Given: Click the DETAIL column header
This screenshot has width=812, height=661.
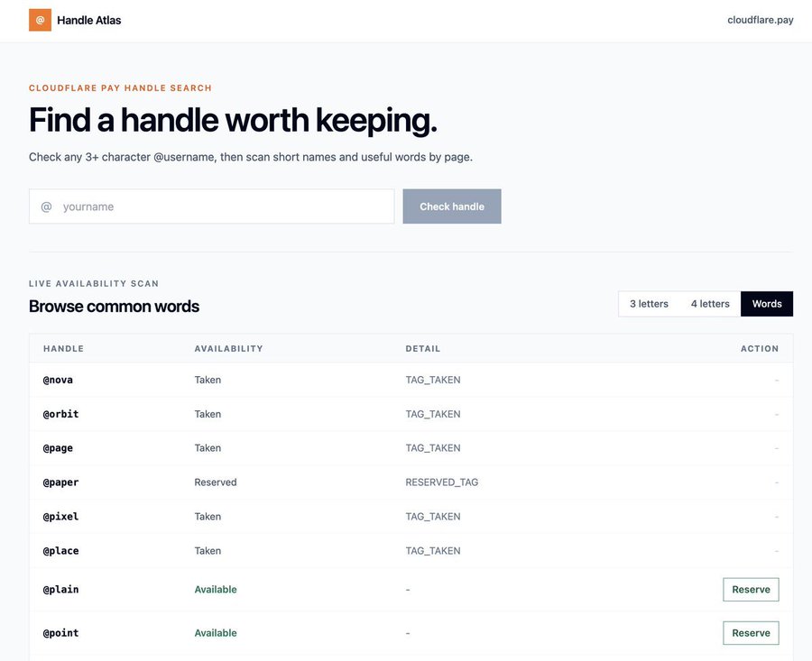Looking at the screenshot, I should (422, 349).
